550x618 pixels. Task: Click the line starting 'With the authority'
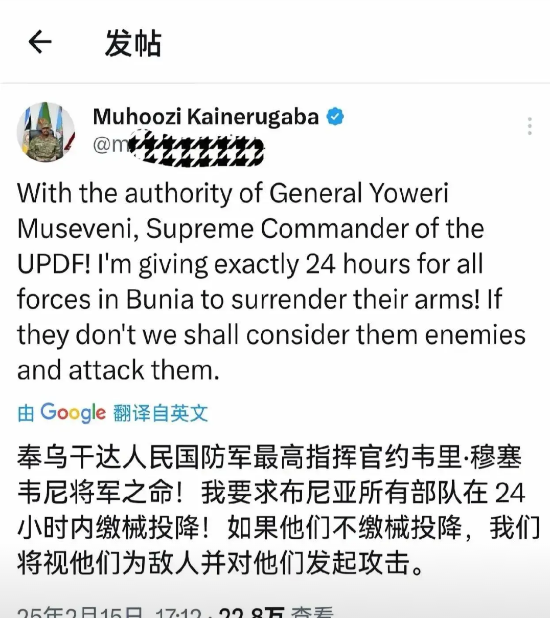point(233,193)
